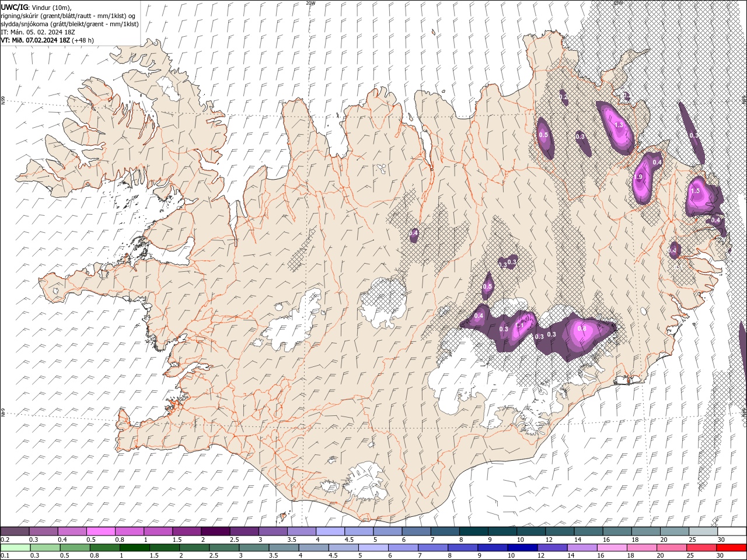The height and width of the screenshot is (560, 747).
Task: Click the 15W longitude label
Action: (618, 3)
